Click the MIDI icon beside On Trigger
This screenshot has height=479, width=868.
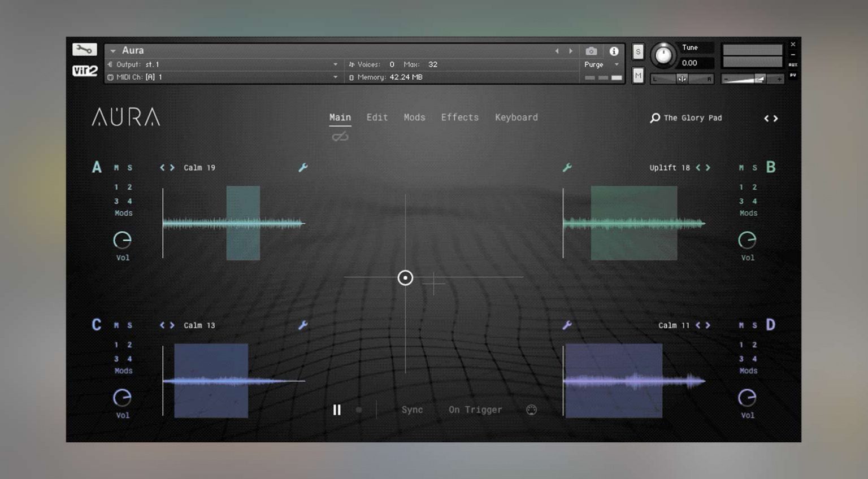pyautogui.click(x=531, y=410)
